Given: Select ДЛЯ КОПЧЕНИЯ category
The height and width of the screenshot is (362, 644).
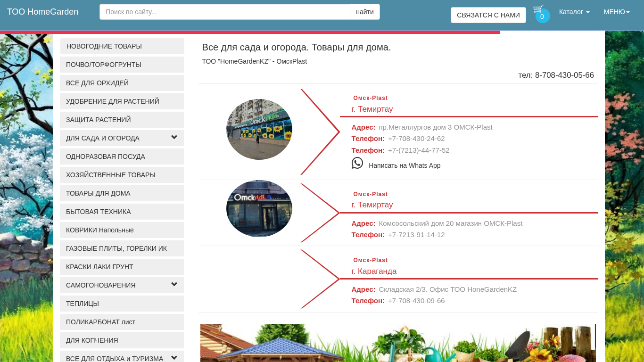Looking at the screenshot, I should tap(122, 340).
